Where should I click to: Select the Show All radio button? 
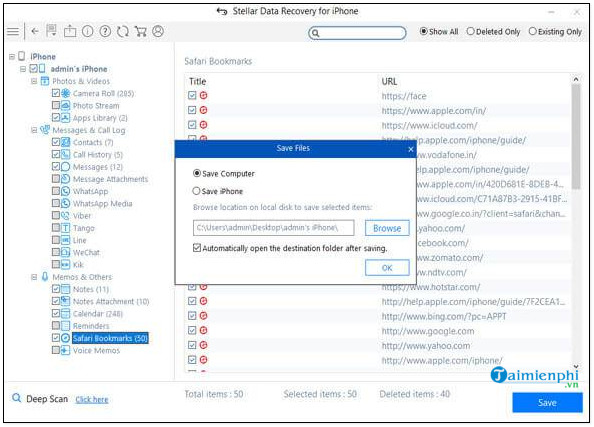click(x=424, y=31)
